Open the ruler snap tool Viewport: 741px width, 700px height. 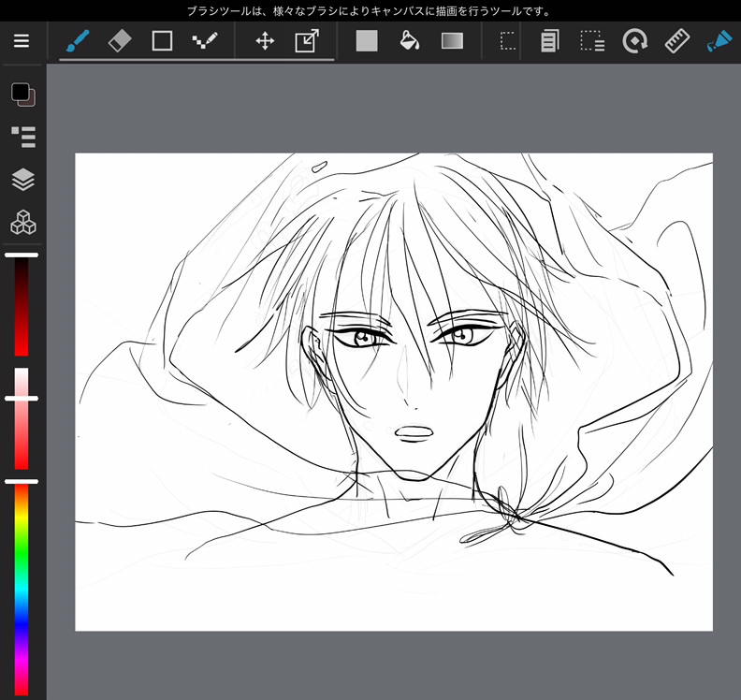[677, 41]
